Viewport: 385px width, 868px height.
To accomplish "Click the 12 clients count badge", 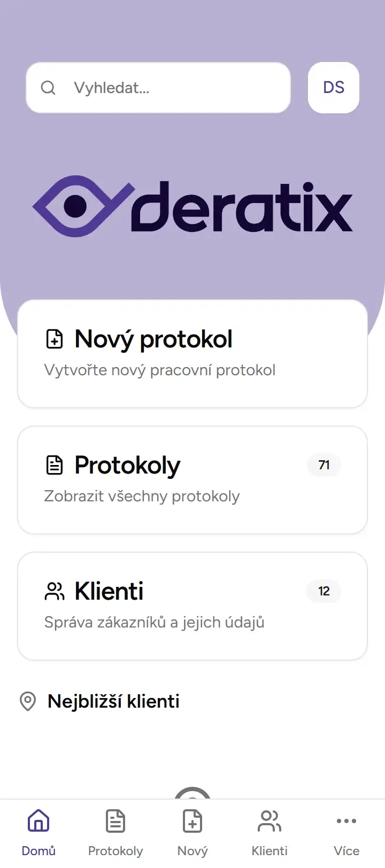I will coord(324,591).
